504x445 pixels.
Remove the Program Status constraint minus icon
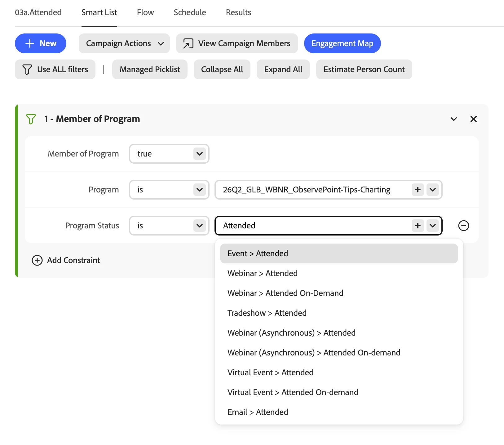click(463, 226)
